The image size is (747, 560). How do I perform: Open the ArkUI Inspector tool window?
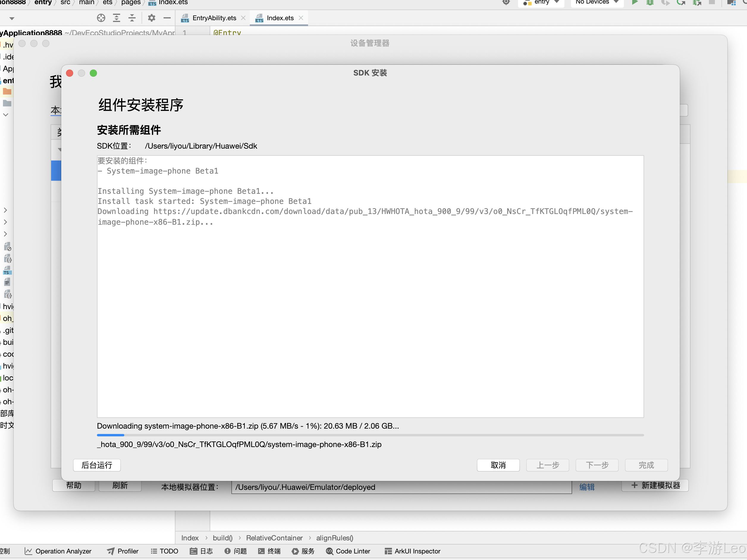[x=413, y=551]
